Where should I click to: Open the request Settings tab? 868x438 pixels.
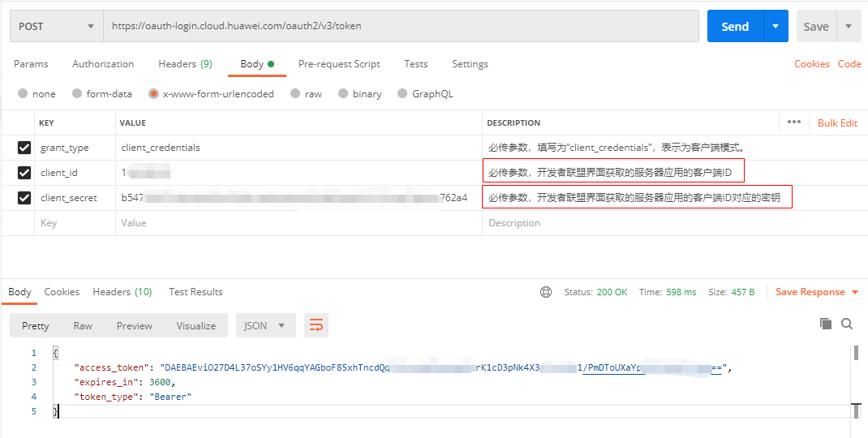470,64
